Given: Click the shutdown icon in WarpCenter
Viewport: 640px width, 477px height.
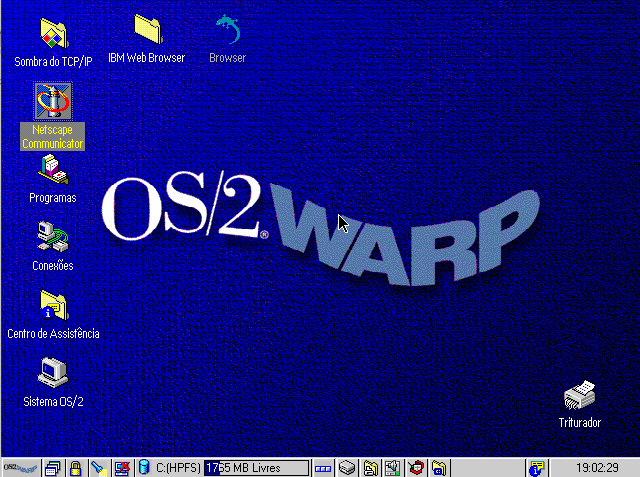Looking at the screenshot, I should (x=122, y=468).
